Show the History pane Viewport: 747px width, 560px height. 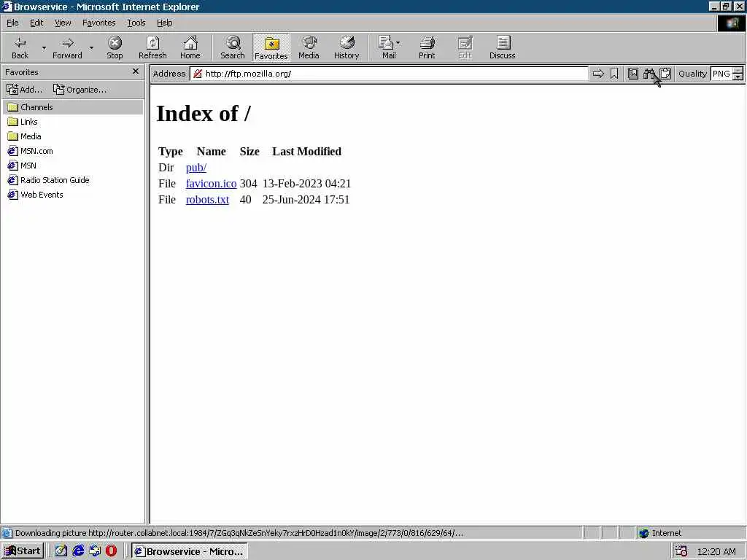(347, 47)
